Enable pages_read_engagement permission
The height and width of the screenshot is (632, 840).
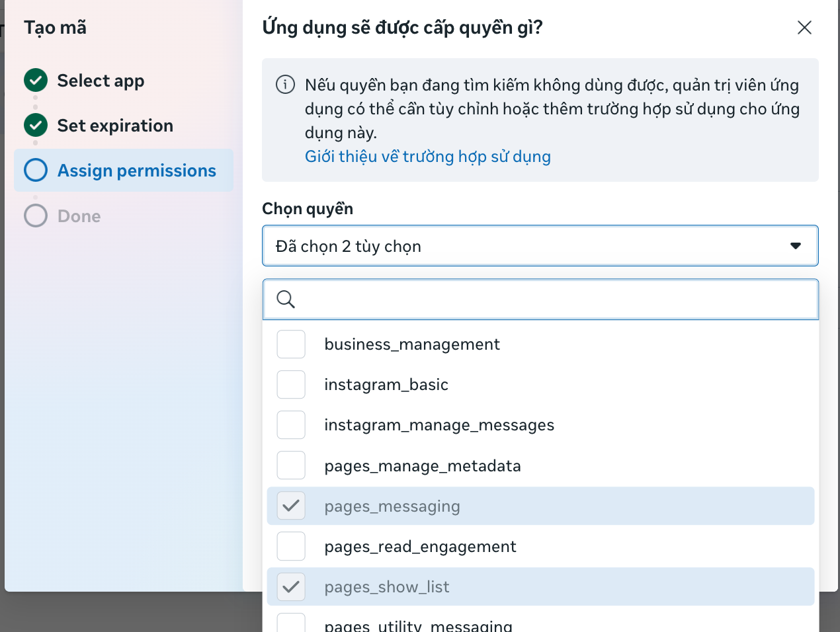tap(291, 546)
